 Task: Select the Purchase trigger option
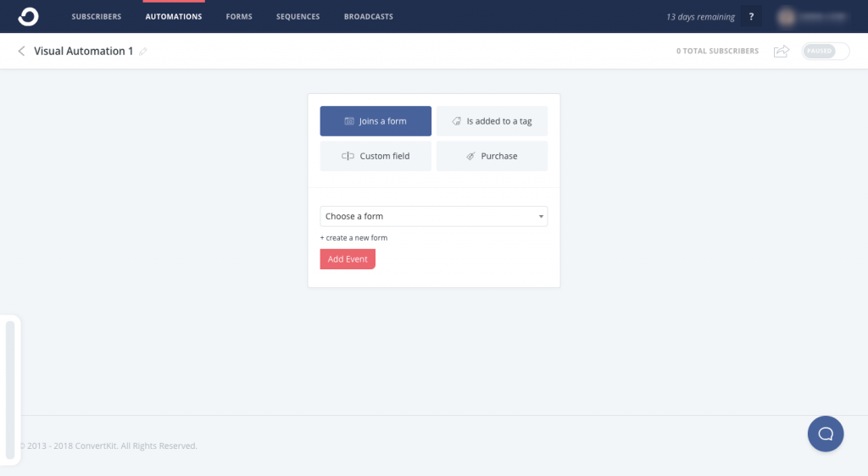pyautogui.click(x=492, y=156)
